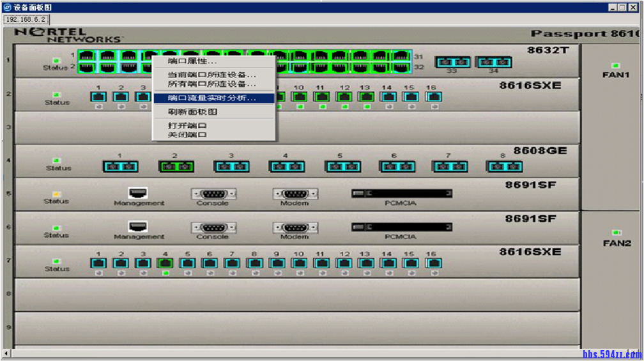
Task: Select port 8 on 8608GE card
Action: coord(505,166)
